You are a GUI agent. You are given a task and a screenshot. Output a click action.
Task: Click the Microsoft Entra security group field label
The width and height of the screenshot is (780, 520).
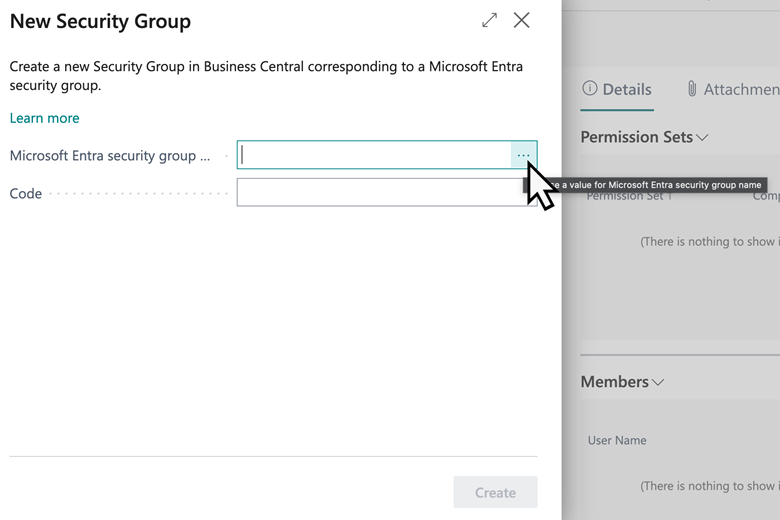pyautogui.click(x=110, y=156)
